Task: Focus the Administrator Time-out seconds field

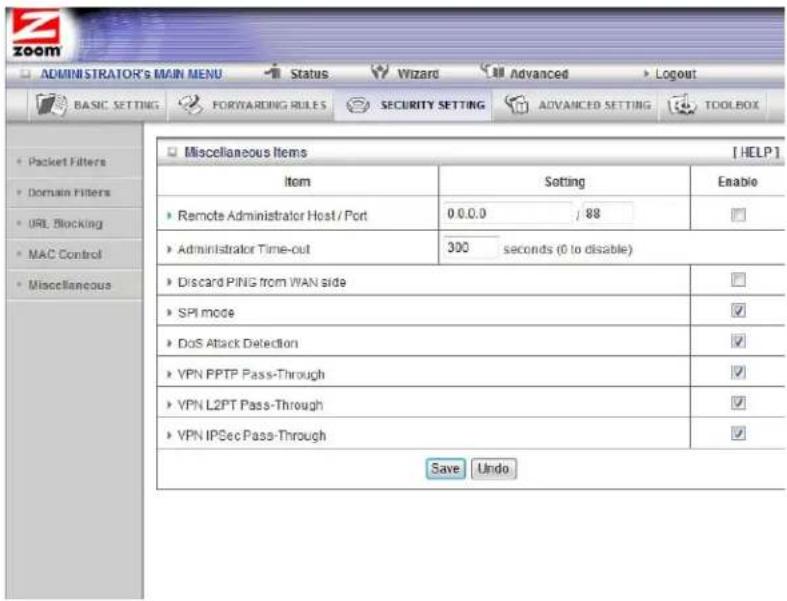Action: [471, 248]
